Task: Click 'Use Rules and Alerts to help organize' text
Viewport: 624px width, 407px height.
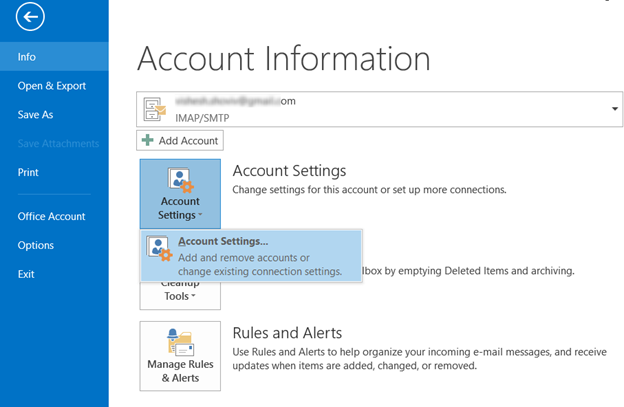Action: click(x=419, y=359)
